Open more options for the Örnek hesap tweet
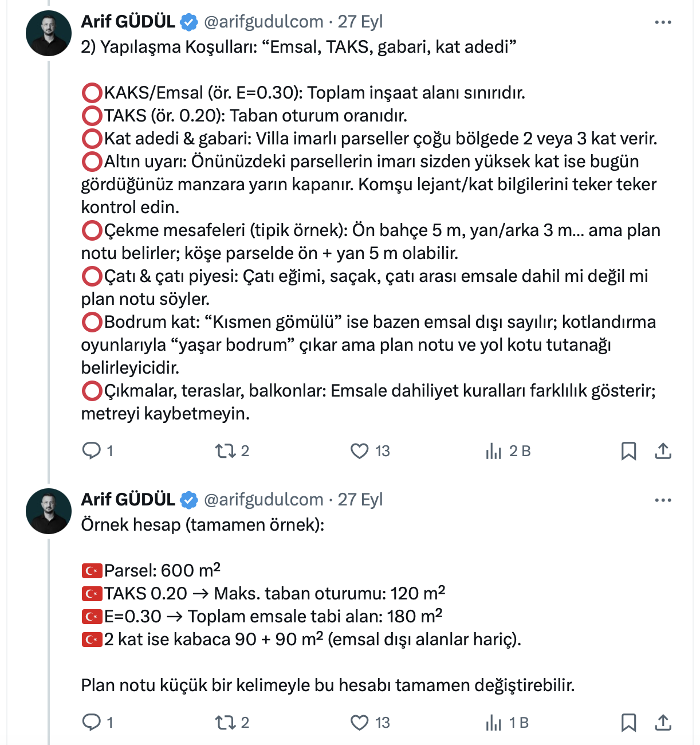700x745 pixels. [663, 500]
